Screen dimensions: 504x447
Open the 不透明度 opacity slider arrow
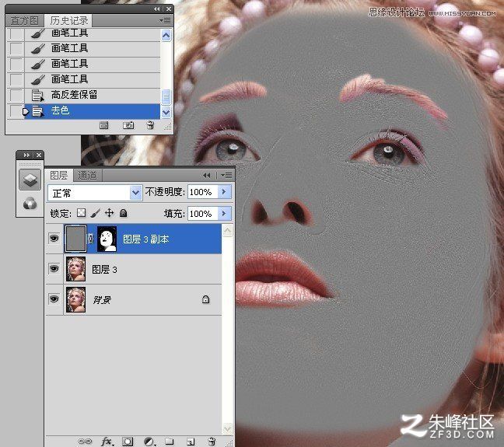224,192
